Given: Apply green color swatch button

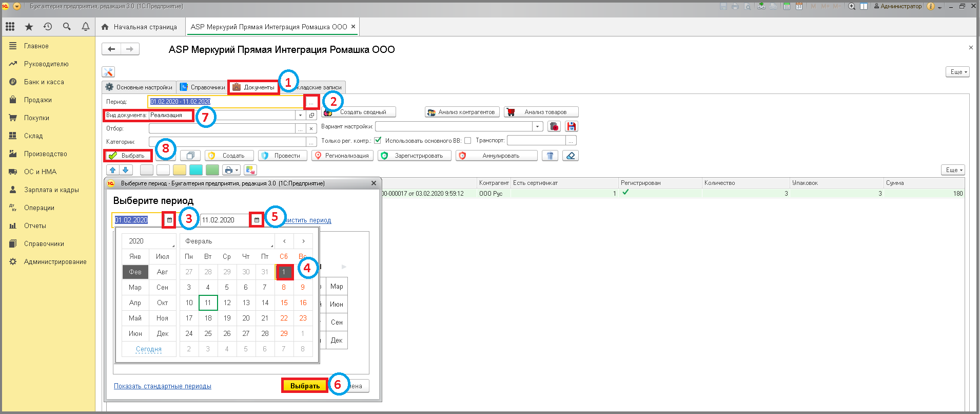Looking at the screenshot, I should point(212,170).
